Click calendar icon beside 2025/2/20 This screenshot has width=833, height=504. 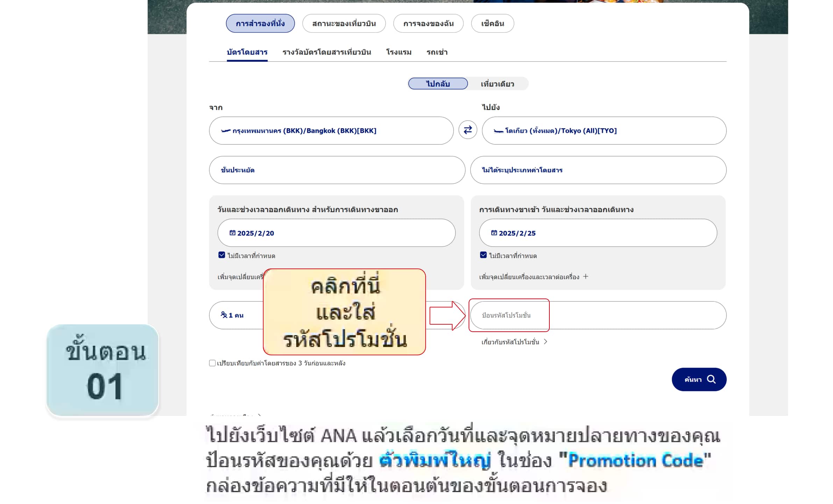click(x=232, y=233)
